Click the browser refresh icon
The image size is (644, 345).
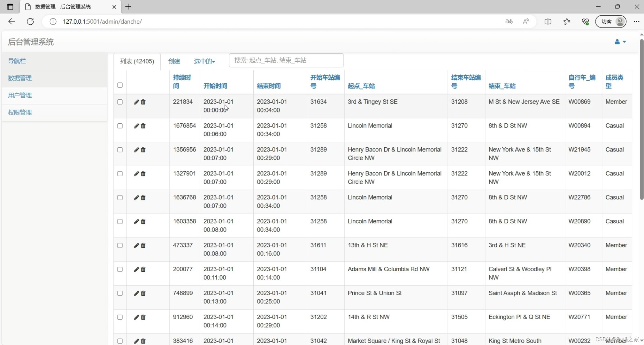(x=30, y=21)
